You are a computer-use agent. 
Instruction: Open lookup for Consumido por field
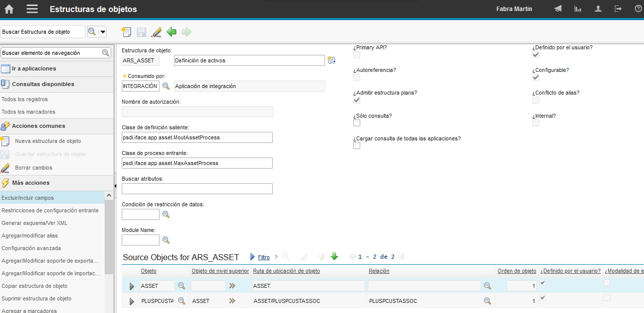click(x=166, y=86)
